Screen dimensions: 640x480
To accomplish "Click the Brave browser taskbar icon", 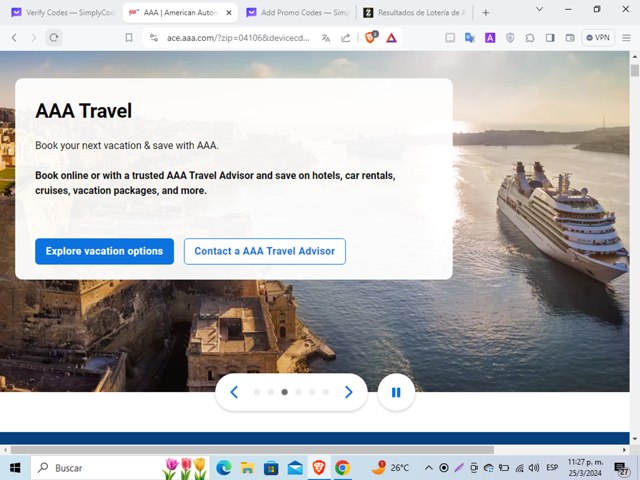I will (319, 468).
